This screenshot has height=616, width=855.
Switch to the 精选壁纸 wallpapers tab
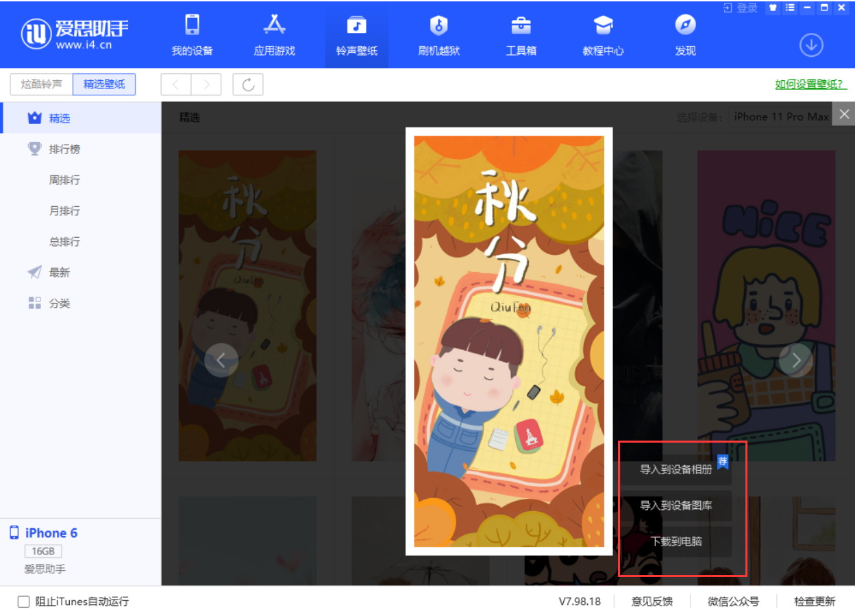tap(104, 84)
